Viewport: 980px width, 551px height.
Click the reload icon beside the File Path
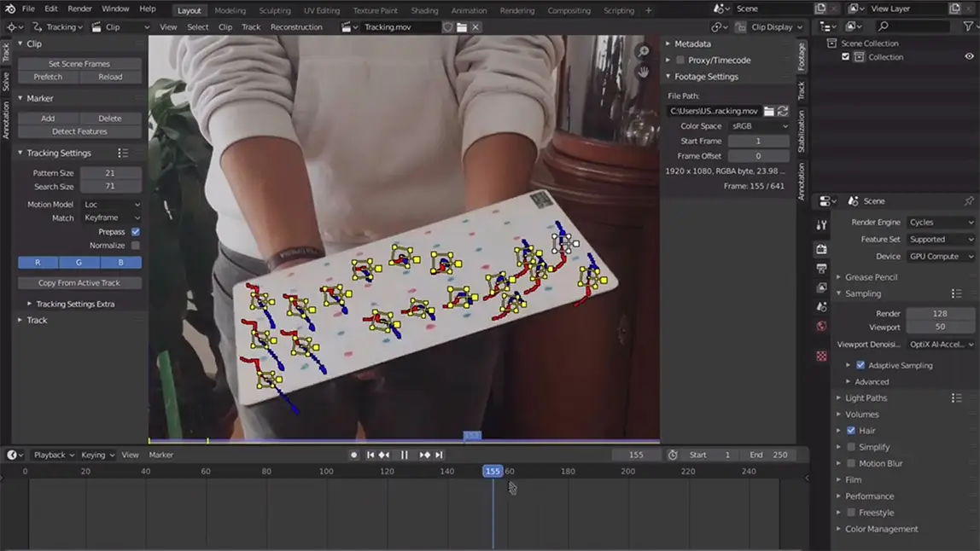click(x=783, y=111)
